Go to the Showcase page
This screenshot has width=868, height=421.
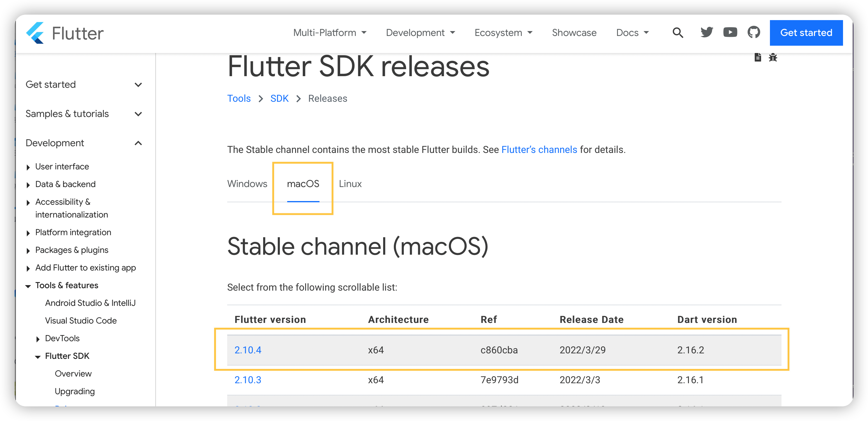574,33
